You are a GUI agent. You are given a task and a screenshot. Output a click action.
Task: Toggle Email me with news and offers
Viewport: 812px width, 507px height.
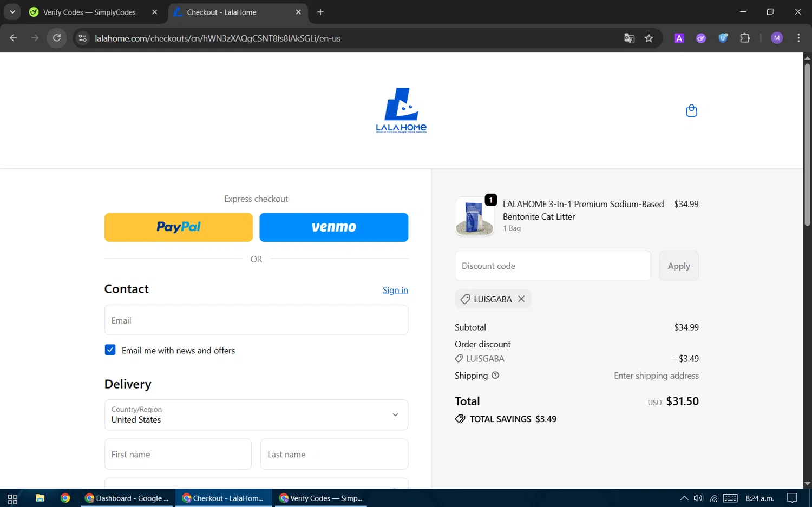[110, 350]
